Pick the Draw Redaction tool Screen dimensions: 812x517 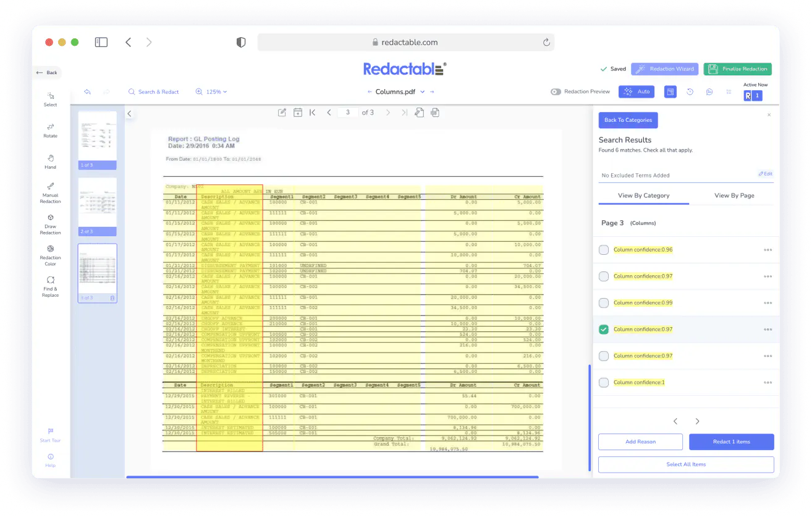point(51,224)
